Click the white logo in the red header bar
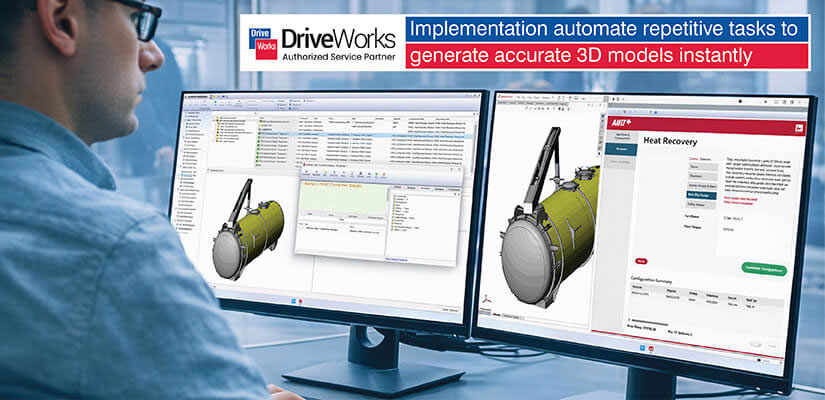Viewport: 825px width, 400px height. click(x=620, y=122)
